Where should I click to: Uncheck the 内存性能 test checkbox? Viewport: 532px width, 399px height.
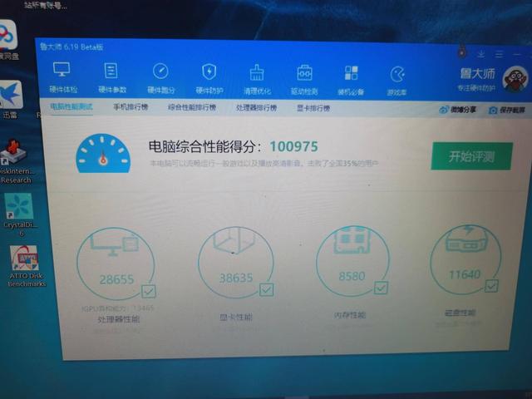coord(381,288)
